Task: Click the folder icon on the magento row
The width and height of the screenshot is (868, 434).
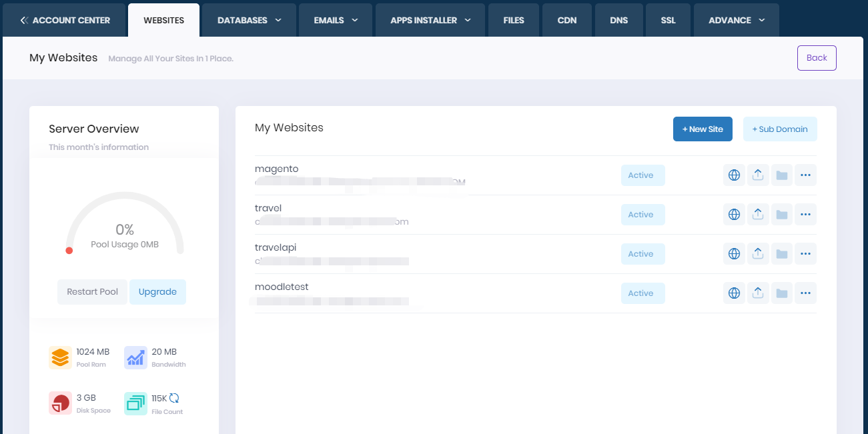Action: coord(781,175)
